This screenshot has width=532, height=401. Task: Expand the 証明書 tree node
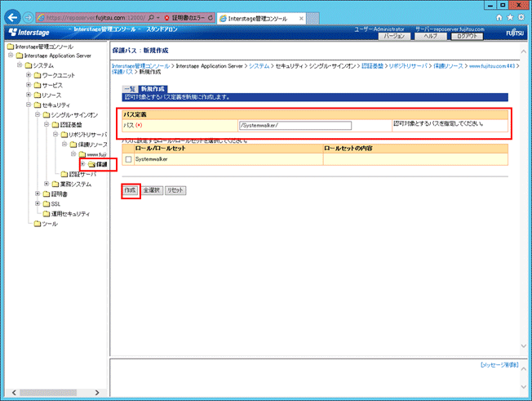coord(38,194)
